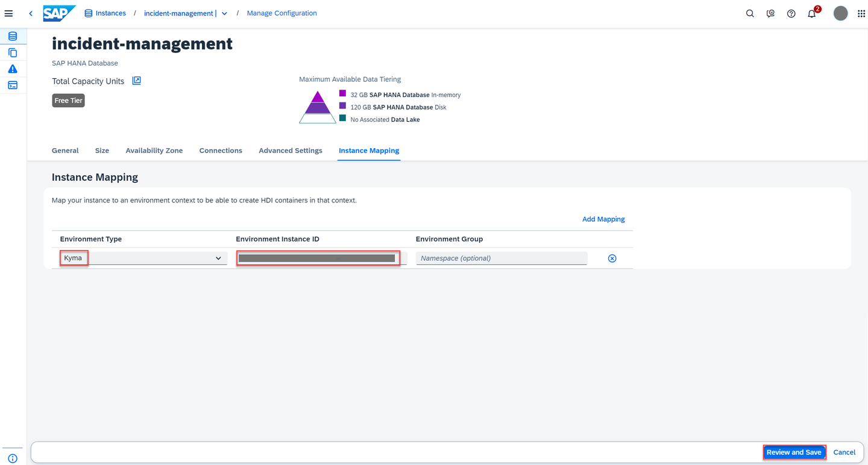Click the Environment Instance ID column header
This screenshot has width=868, height=465.
(x=278, y=239)
